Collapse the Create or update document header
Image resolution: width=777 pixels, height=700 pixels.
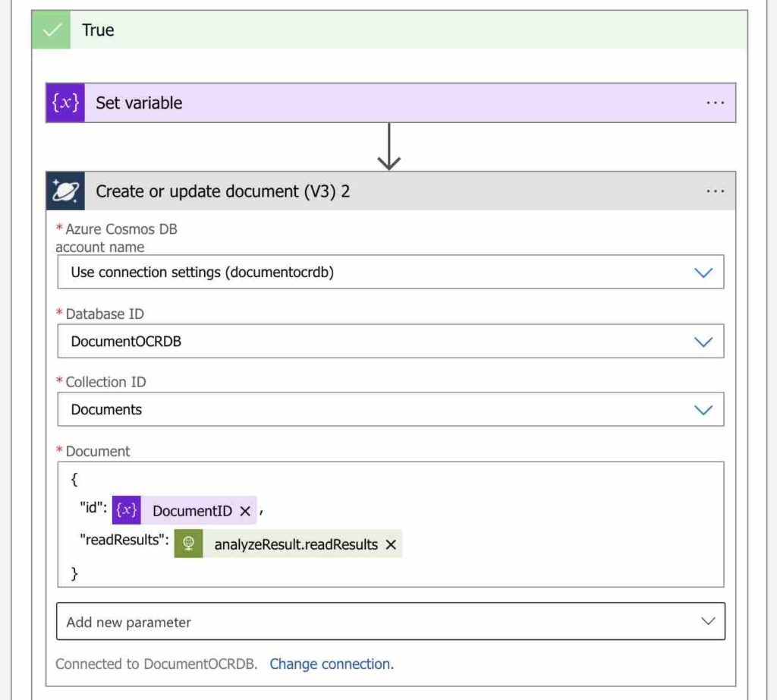tap(455, 191)
